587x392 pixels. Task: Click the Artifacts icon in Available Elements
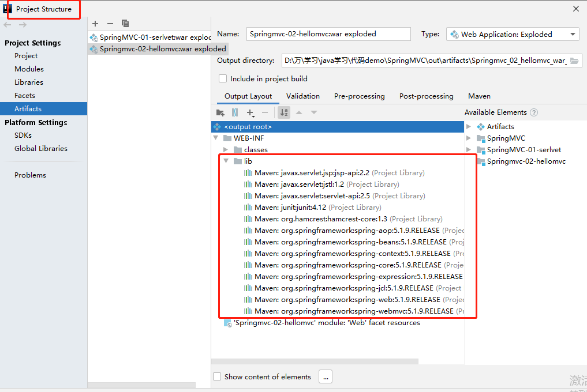point(481,127)
